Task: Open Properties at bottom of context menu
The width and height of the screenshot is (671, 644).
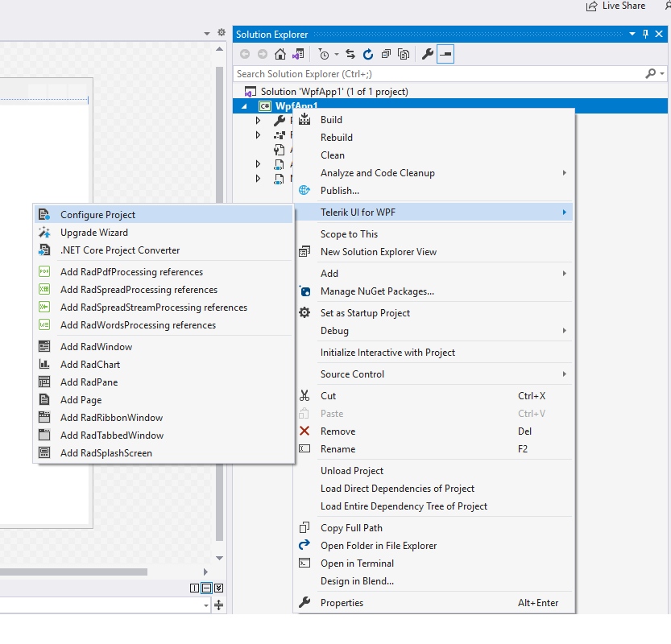Action: coord(433,602)
